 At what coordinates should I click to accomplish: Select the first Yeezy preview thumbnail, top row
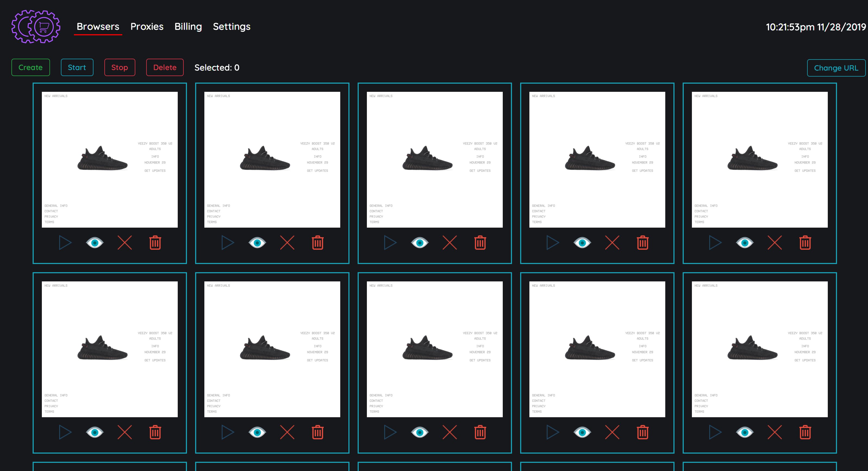click(x=110, y=160)
